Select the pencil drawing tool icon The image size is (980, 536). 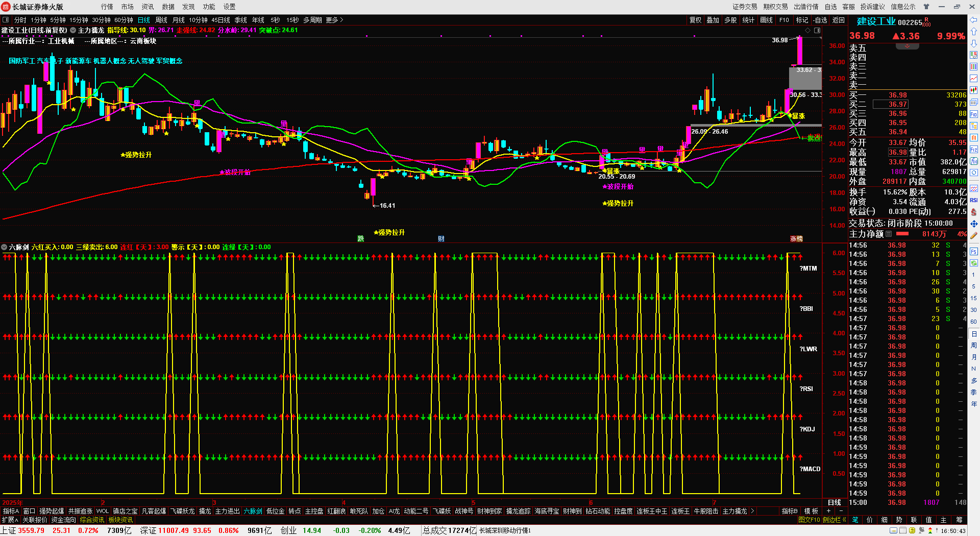(974, 236)
